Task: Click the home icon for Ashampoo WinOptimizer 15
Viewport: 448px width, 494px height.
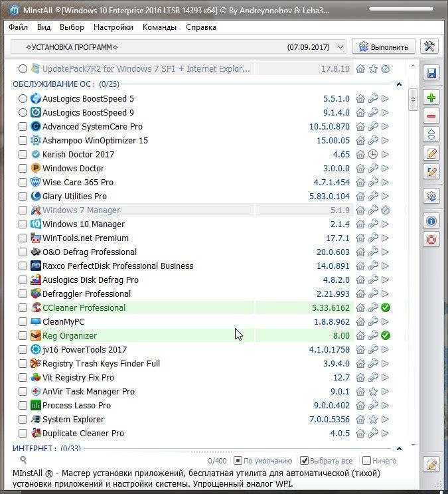Action: tap(360, 141)
